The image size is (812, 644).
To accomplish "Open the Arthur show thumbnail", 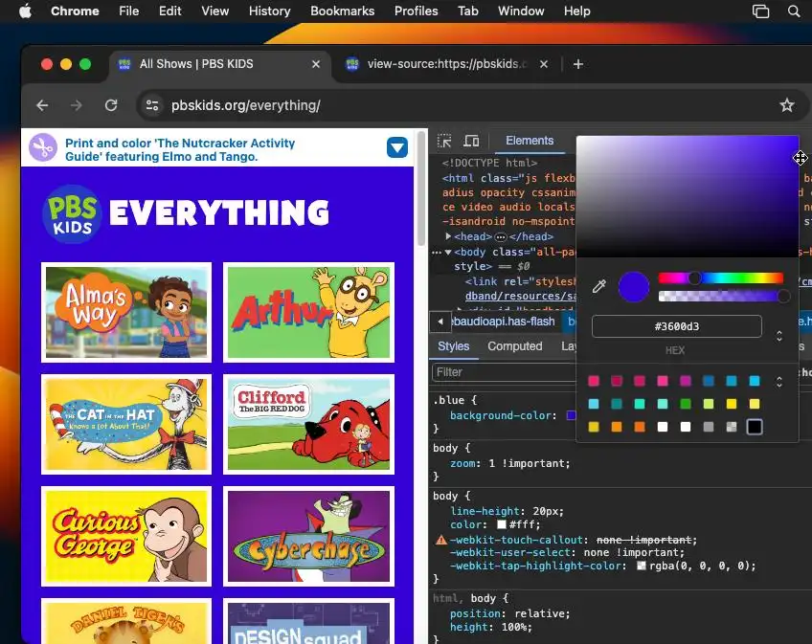I will coord(308,313).
